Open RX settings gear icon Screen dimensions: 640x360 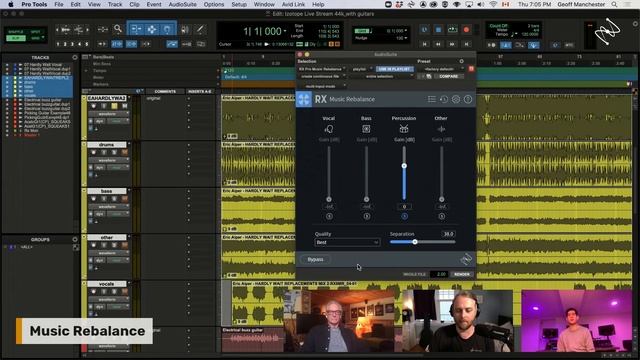pyautogui.click(x=456, y=99)
